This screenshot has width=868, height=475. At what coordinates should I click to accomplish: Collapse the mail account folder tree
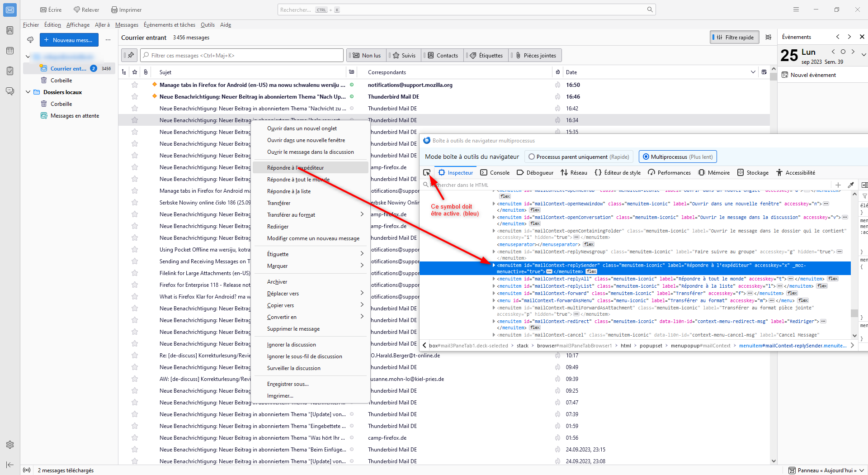pyautogui.click(x=28, y=57)
